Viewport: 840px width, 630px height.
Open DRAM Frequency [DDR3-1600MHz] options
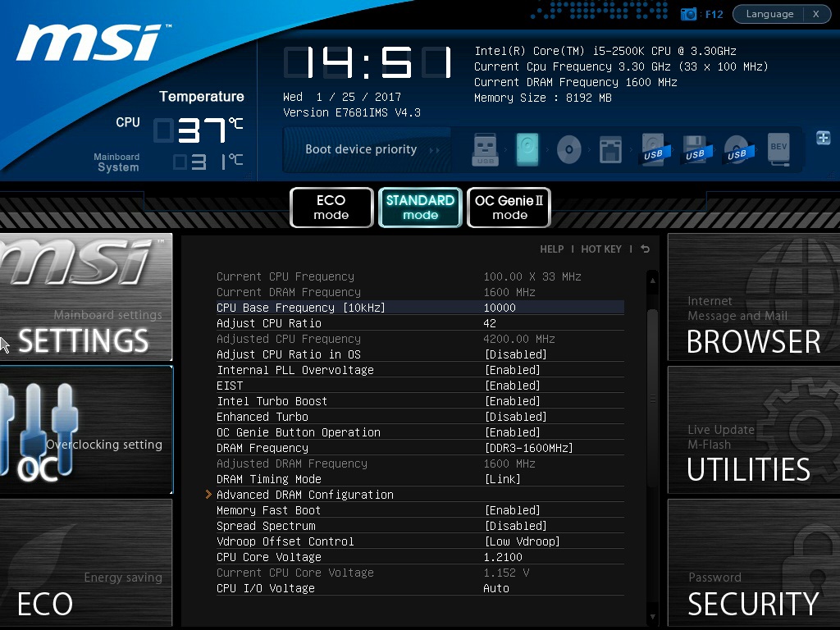pos(529,448)
